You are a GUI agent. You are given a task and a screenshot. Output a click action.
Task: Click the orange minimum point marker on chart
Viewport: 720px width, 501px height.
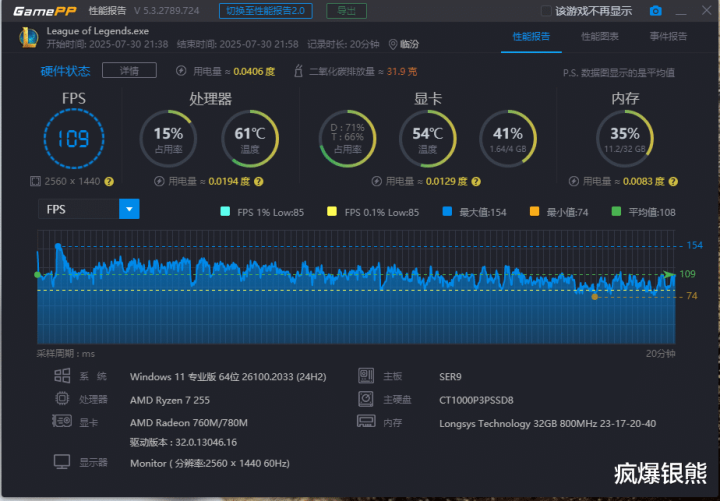point(595,297)
